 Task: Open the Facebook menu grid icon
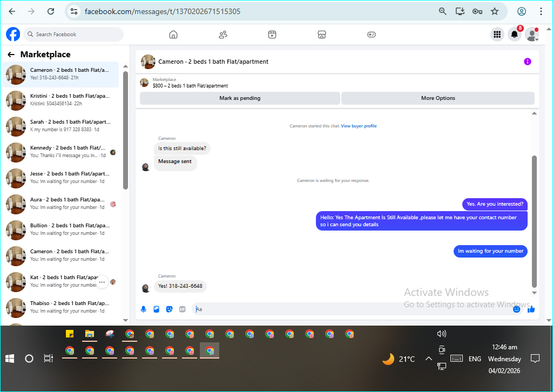(x=497, y=35)
